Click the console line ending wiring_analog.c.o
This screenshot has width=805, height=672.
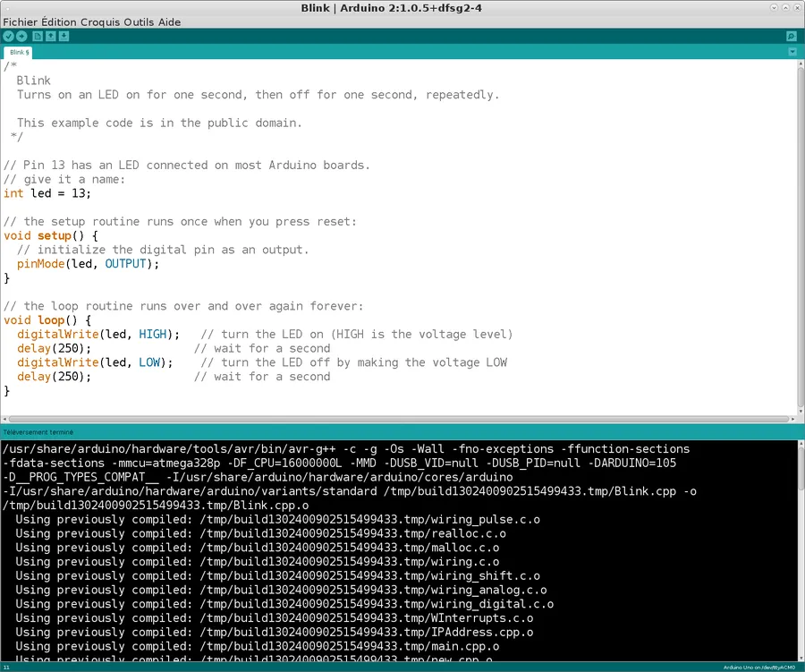coord(281,590)
